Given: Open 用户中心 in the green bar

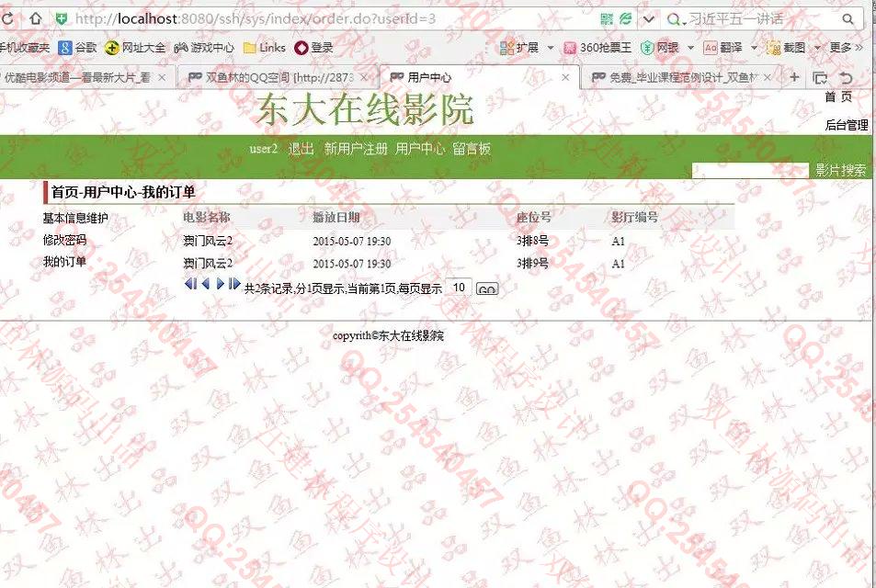Looking at the screenshot, I should click(420, 149).
